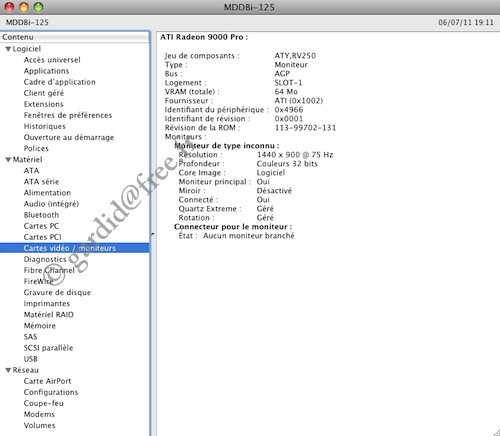Select Cartes PCI entry
Screen dimensions: 500x436
42,237
